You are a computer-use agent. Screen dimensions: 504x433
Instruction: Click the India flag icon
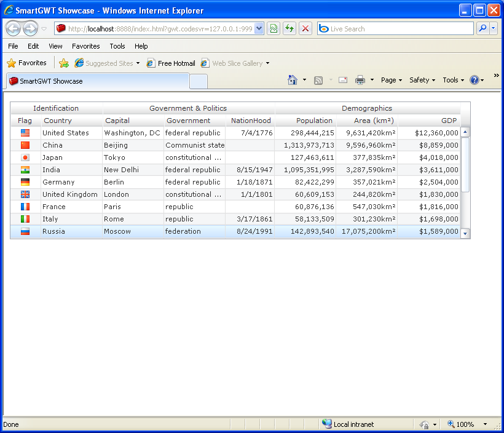click(x=25, y=170)
